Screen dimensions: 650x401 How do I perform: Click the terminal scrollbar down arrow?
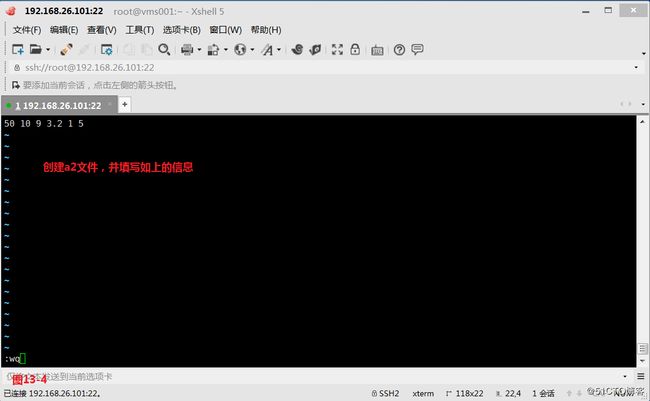(x=643, y=361)
